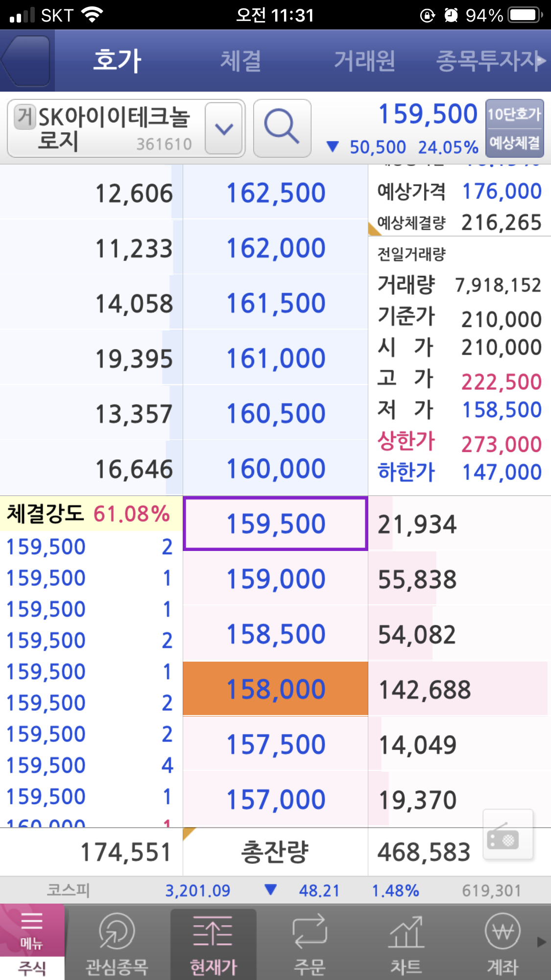551x980 pixels.
Task: Tap the 하한가 147,000 row
Action: (459, 472)
